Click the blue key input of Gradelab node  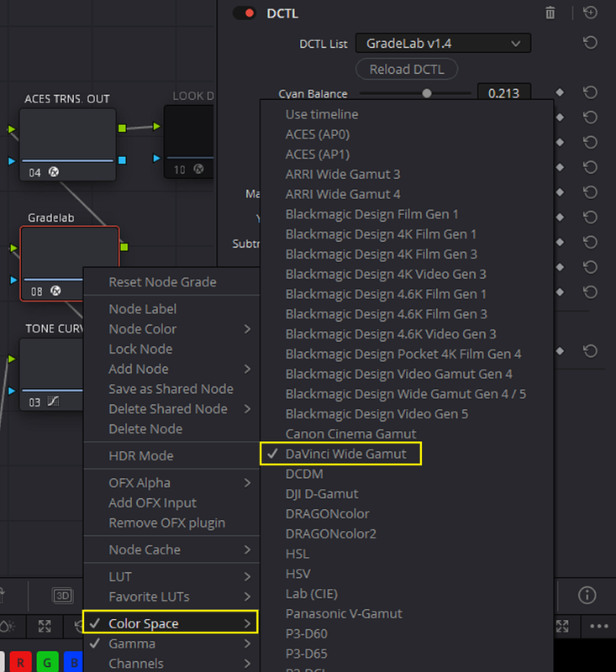pyautogui.click(x=13, y=280)
